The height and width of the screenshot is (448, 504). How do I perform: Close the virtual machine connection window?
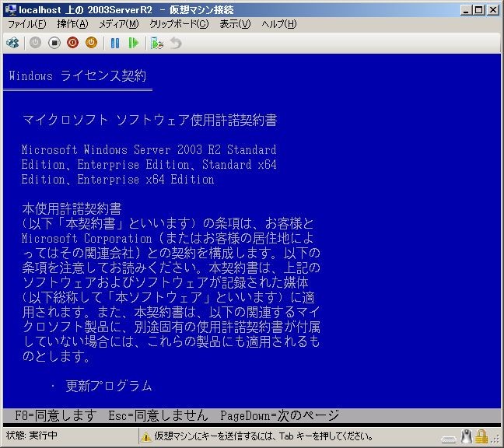click(493, 10)
